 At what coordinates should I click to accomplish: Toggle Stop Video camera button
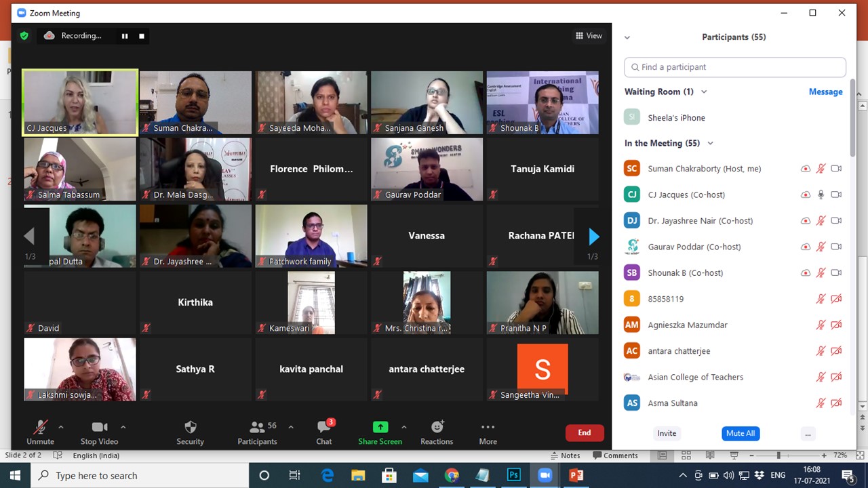coord(99,432)
